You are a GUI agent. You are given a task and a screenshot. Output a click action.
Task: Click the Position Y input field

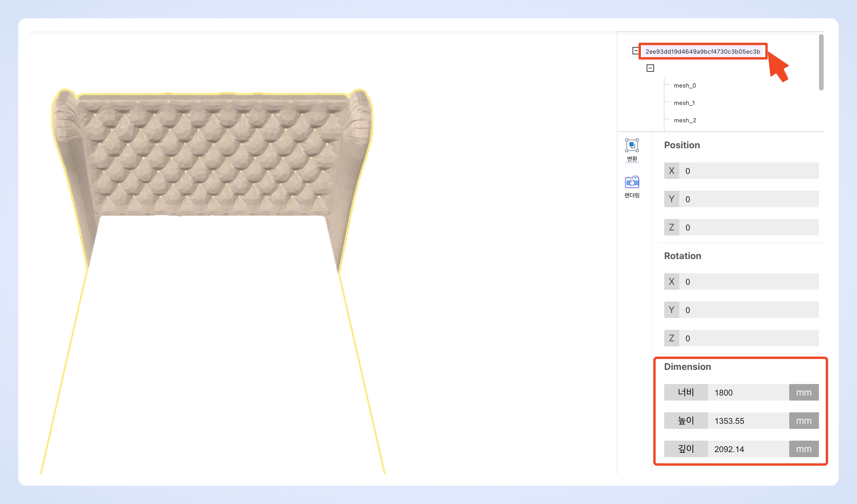748,199
